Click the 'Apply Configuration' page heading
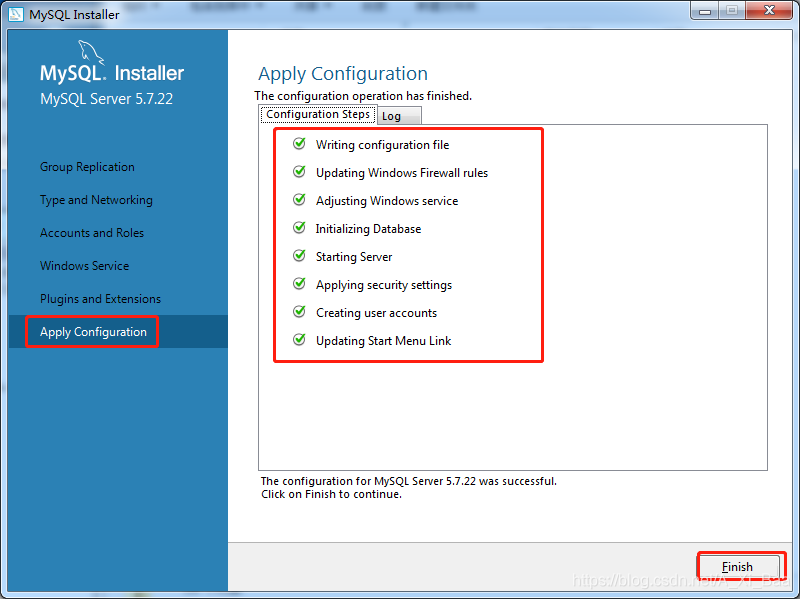Viewport: 800px width, 599px height. click(x=343, y=74)
